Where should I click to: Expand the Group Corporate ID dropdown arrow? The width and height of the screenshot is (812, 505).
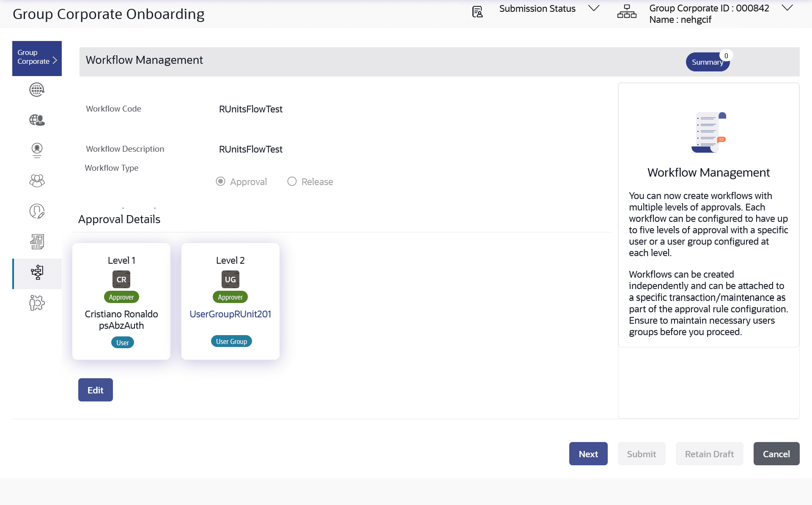pyautogui.click(x=787, y=8)
